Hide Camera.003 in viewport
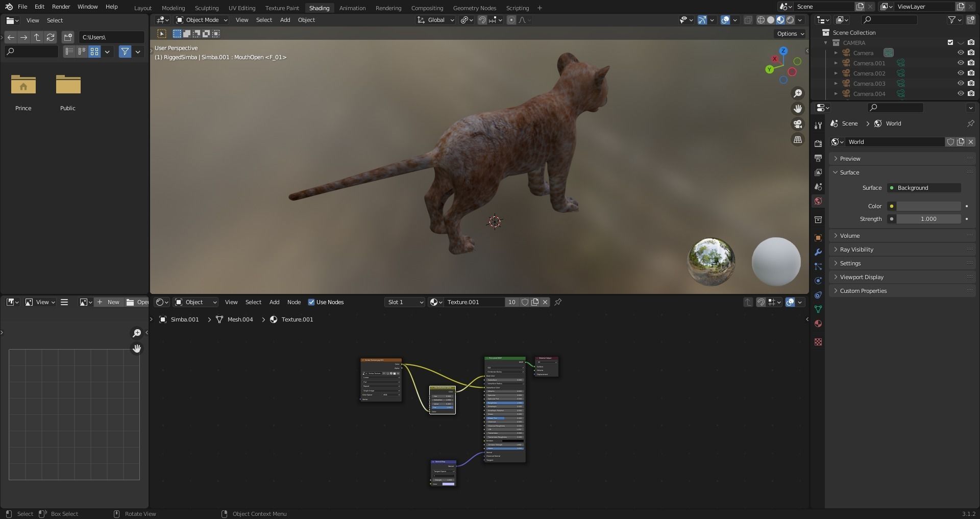 coord(960,84)
